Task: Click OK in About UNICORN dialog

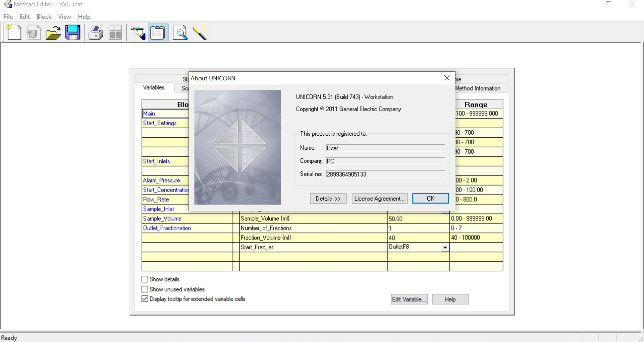Action: click(430, 198)
